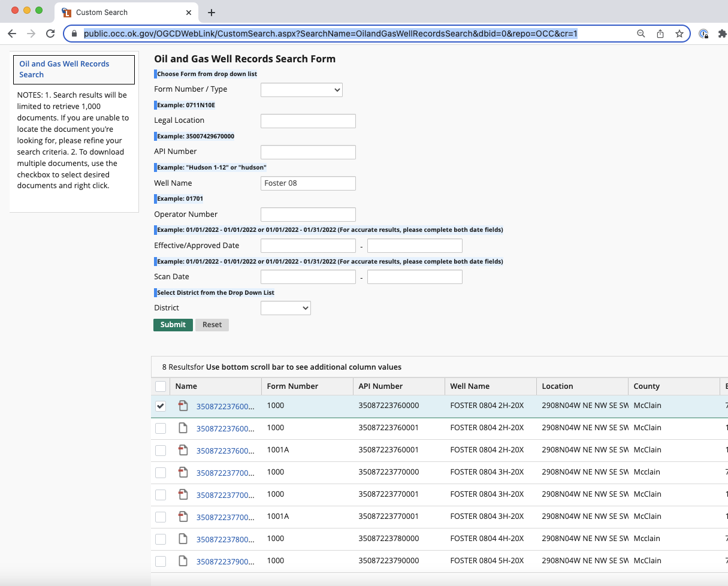
Task: Click the Well Name field containing Foster 08
Action: pos(308,183)
